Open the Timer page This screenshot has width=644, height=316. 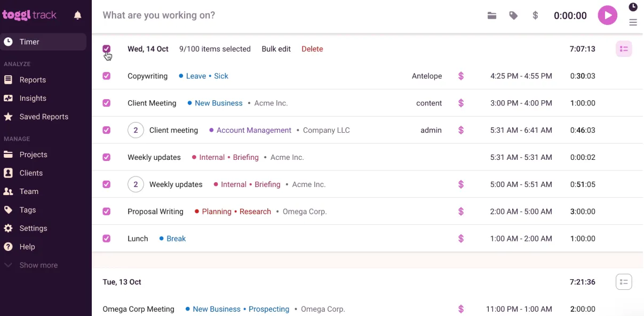click(x=43, y=42)
